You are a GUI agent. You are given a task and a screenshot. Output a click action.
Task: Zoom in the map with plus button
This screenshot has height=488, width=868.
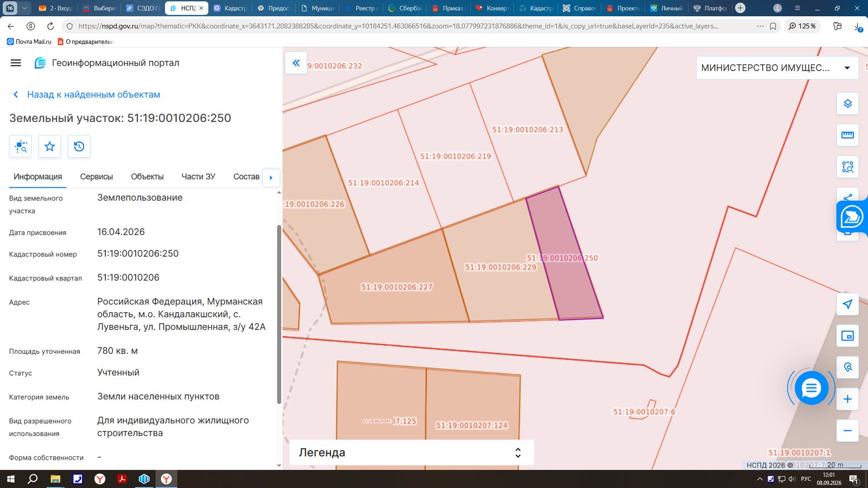[x=848, y=399]
